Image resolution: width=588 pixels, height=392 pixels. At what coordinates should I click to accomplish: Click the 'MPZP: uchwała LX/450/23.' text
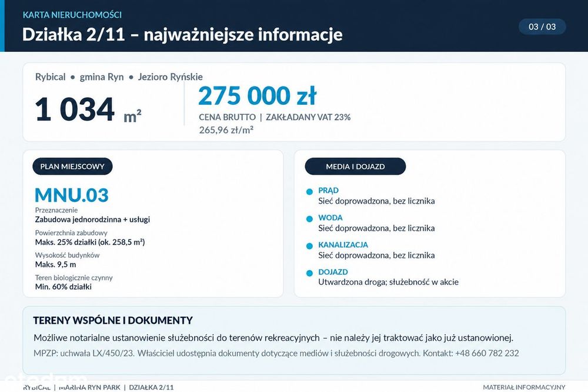(x=84, y=353)
